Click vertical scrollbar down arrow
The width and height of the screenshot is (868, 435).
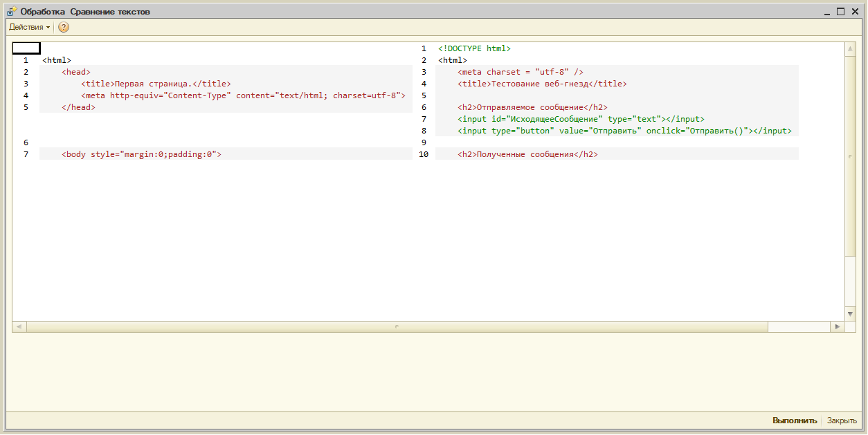point(851,314)
